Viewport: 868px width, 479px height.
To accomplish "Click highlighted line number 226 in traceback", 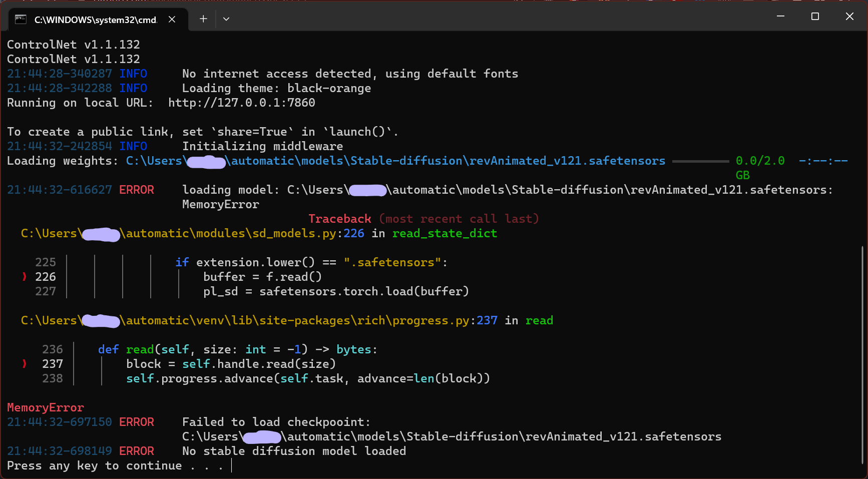I will click(x=46, y=276).
